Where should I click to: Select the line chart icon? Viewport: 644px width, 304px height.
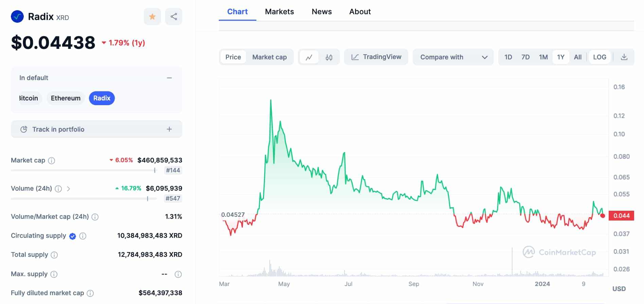coord(309,57)
